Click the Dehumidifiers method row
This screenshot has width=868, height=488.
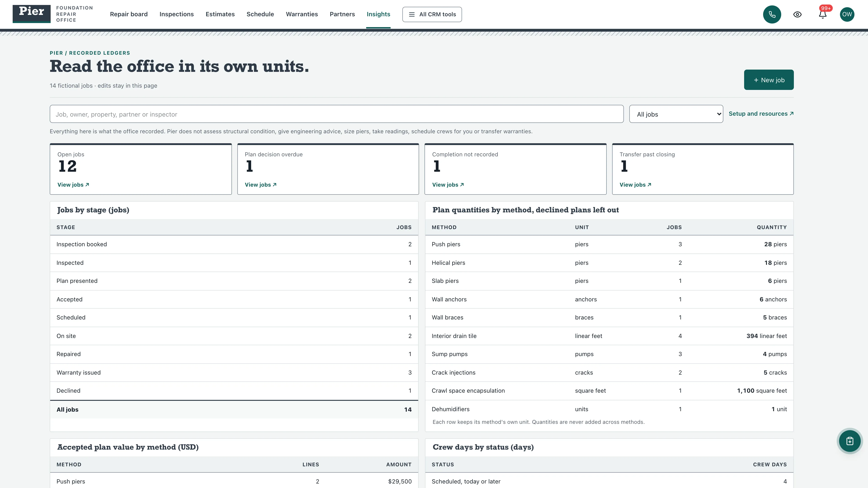click(x=609, y=409)
